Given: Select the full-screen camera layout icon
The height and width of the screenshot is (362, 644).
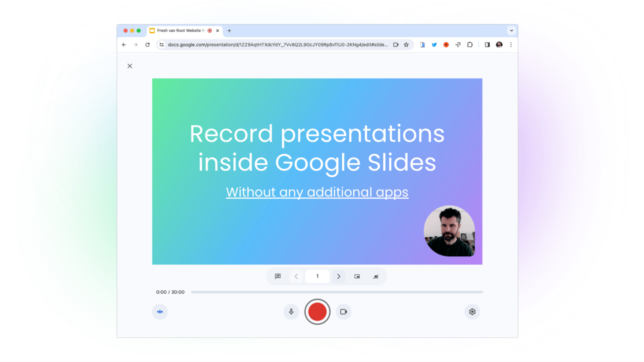Looking at the screenshot, I should click(x=376, y=276).
